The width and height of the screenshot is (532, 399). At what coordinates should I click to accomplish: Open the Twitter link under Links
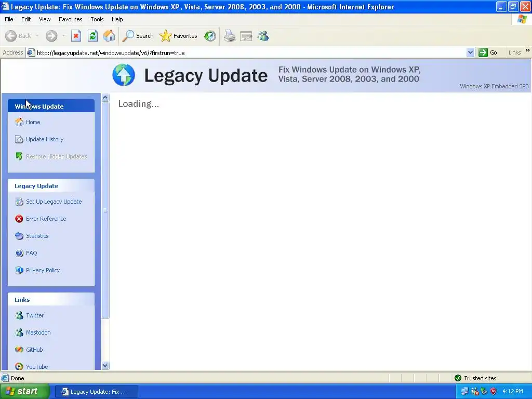[x=35, y=315]
